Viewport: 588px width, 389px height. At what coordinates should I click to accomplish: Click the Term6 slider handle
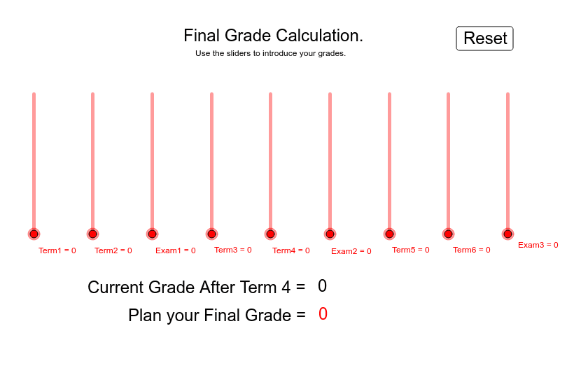(x=448, y=234)
